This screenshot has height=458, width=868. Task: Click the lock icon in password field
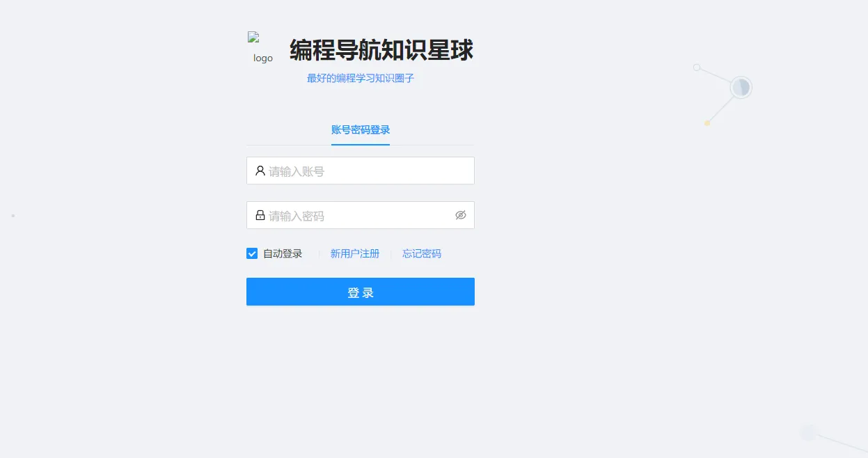point(260,215)
